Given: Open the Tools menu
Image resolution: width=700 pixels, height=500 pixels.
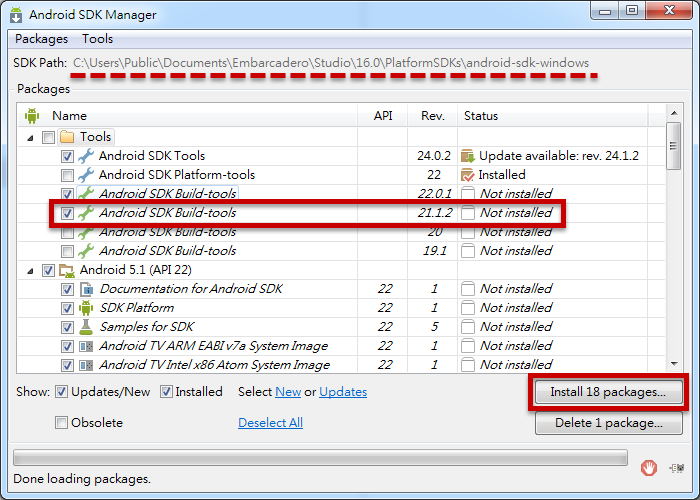Looking at the screenshot, I should point(97,39).
